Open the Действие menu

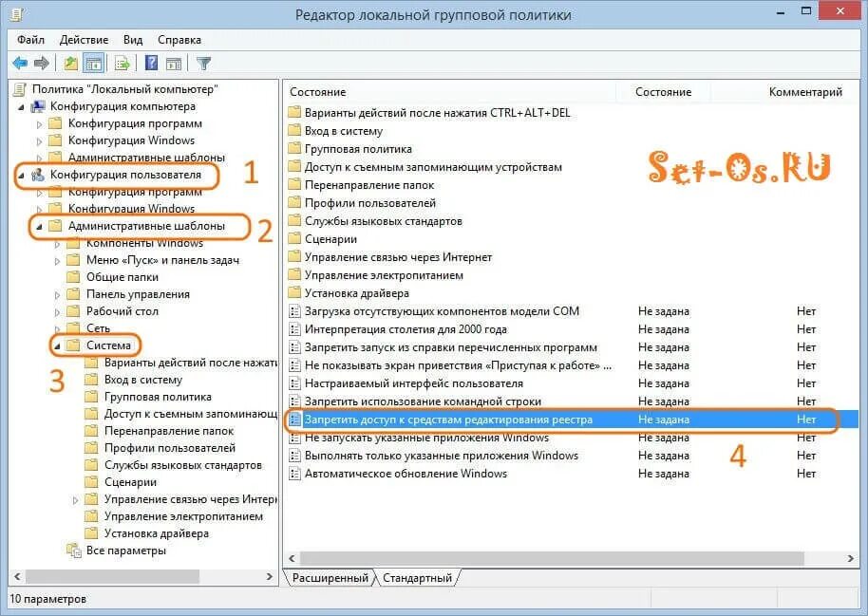(84, 40)
